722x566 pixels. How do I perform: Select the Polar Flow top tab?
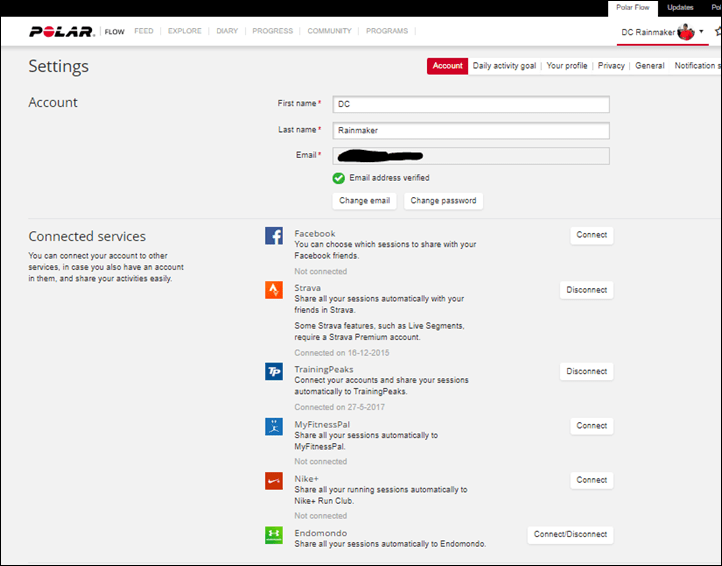pos(633,8)
